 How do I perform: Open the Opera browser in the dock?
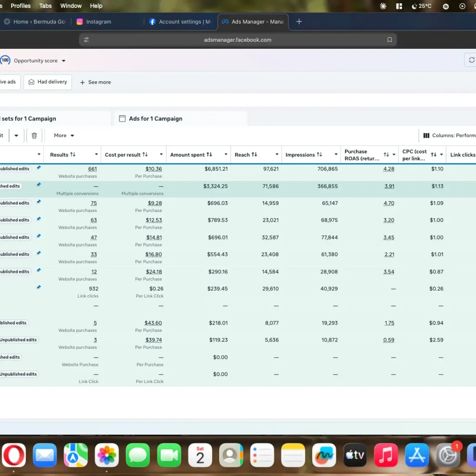coord(13,455)
